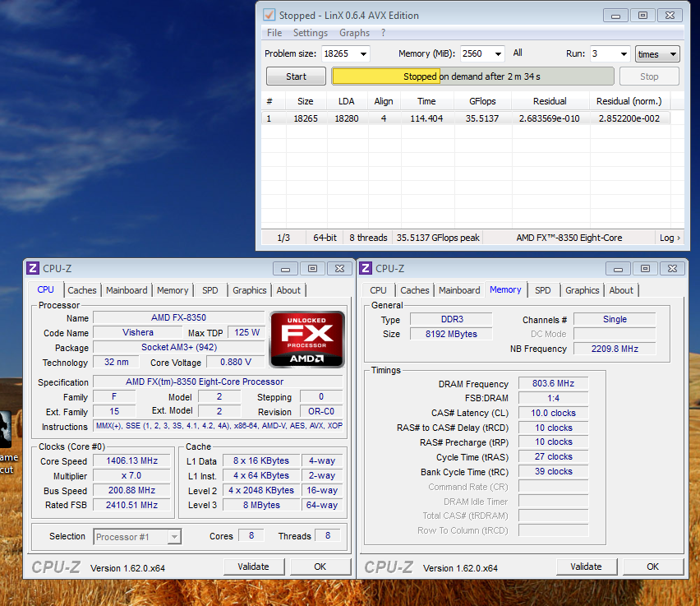Click Validate in right CPU-Z window
The image size is (700, 606).
(x=586, y=567)
